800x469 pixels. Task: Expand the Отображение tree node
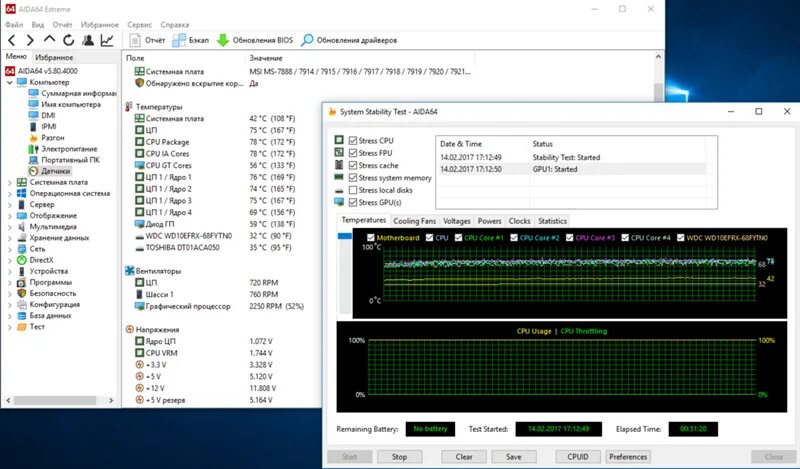click(10, 216)
